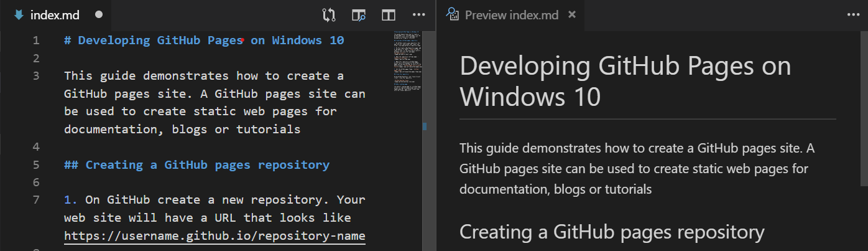The height and width of the screenshot is (251, 868).
Task: Click markdown file icon on index.md tab
Action: [18, 15]
